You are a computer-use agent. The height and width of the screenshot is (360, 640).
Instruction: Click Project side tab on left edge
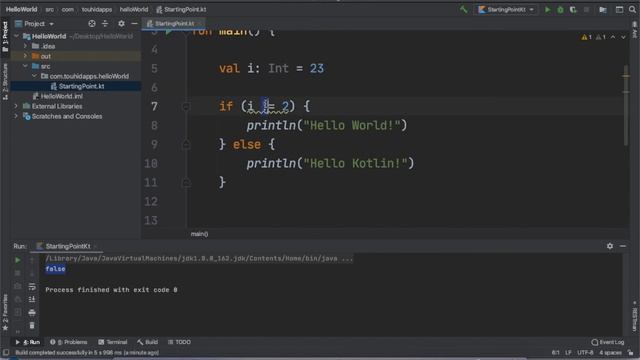5,37
